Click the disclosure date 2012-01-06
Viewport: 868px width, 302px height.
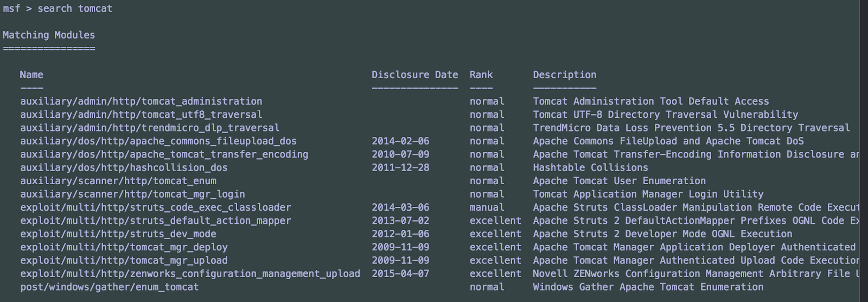tap(400, 234)
